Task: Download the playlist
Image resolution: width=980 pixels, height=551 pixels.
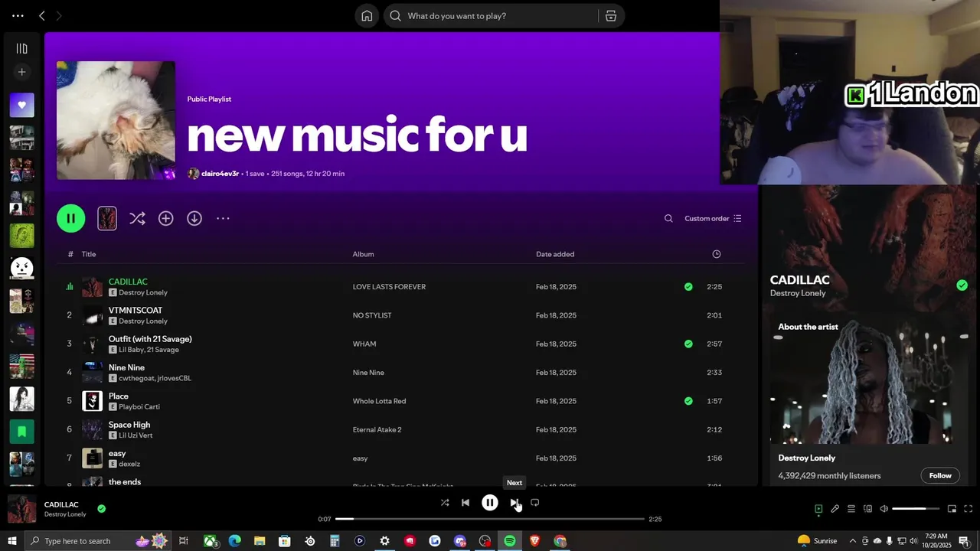Action: [194, 218]
